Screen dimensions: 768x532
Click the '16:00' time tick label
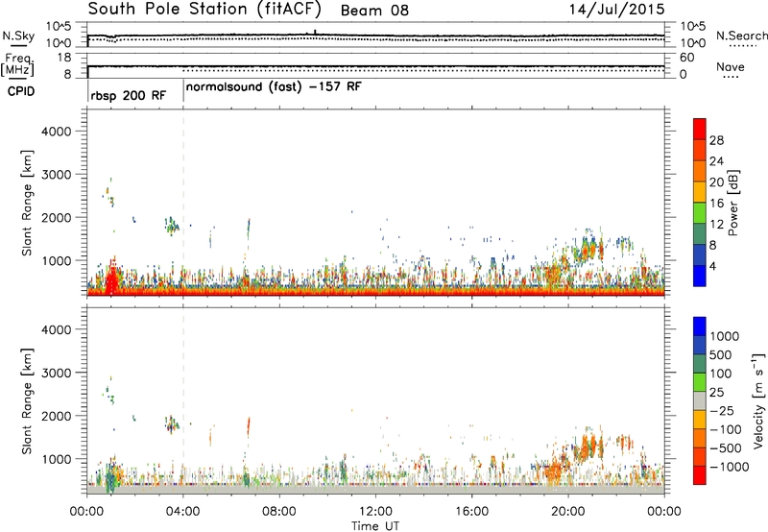tap(471, 512)
